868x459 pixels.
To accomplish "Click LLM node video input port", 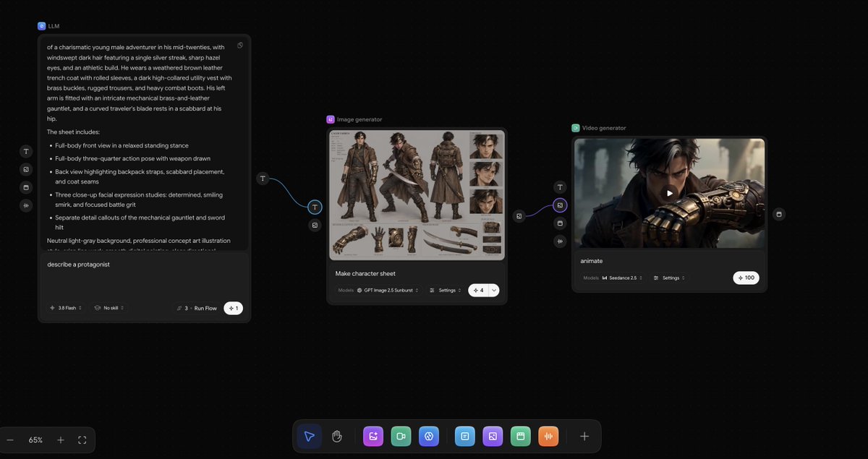I will click(26, 187).
